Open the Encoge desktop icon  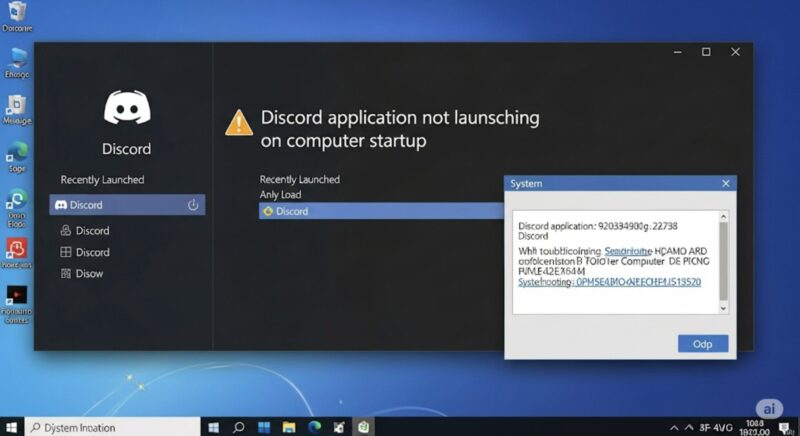click(x=17, y=63)
